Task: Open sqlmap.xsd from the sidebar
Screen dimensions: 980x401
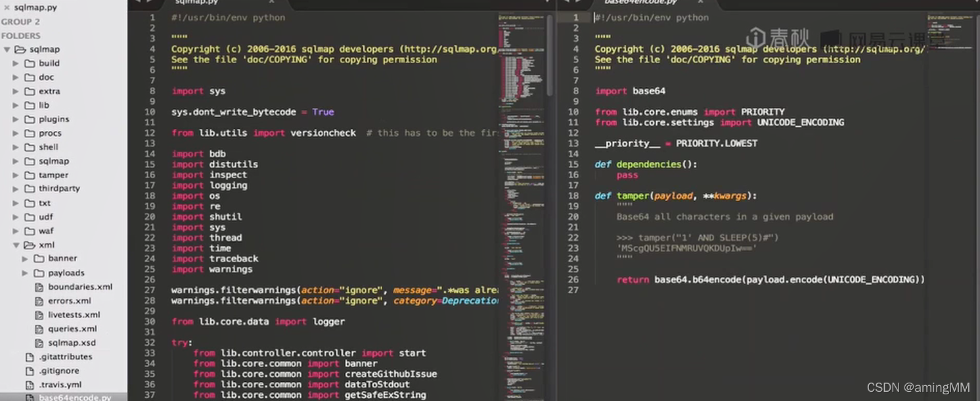Action: [72, 343]
